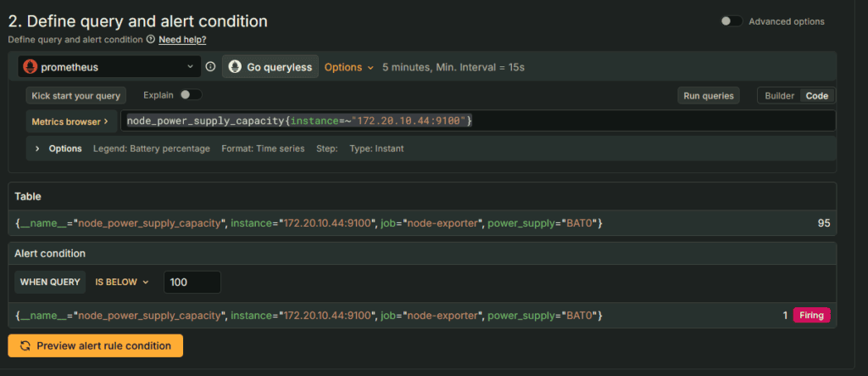Toggle the Advanced options switch

(732, 21)
